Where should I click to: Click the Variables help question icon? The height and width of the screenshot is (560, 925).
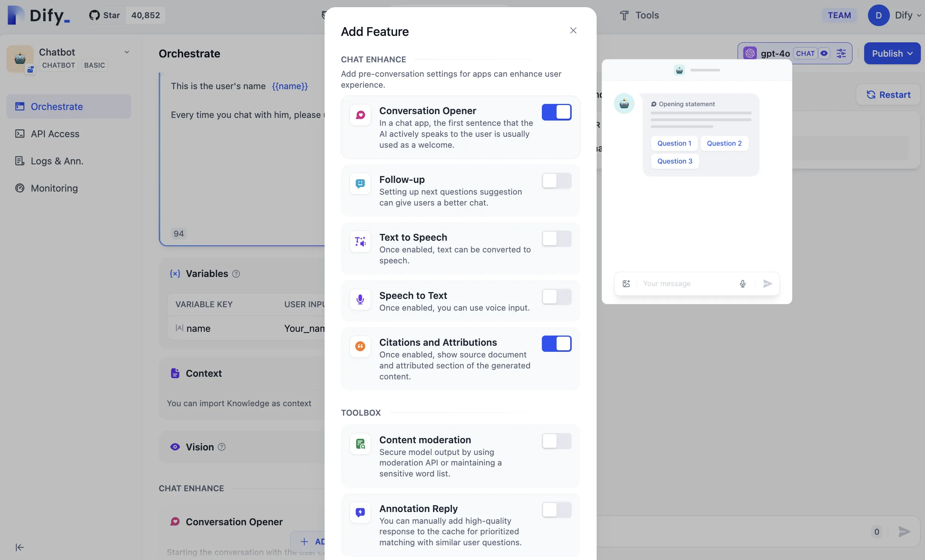click(x=236, y=274)
